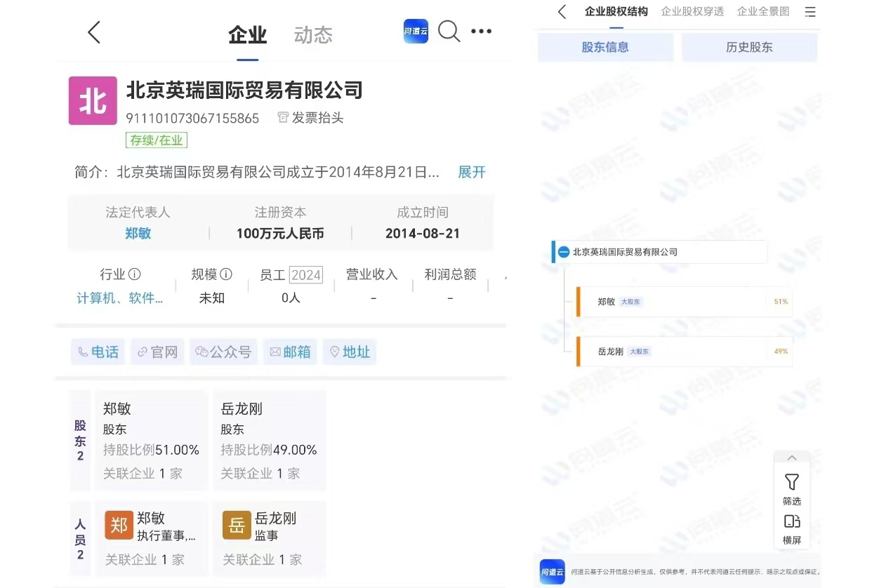Collapse the 北京英瑞国际贸易有限公司 tree node

[x=564, y=252]
